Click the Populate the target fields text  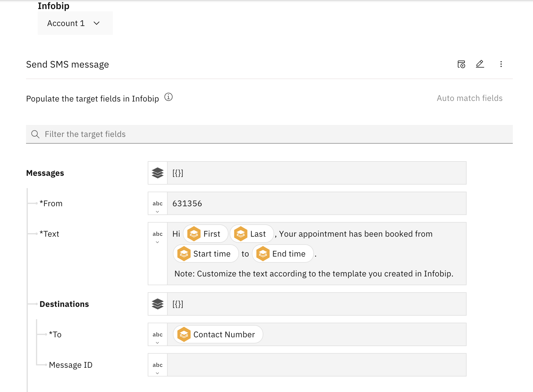coord(92,99)
